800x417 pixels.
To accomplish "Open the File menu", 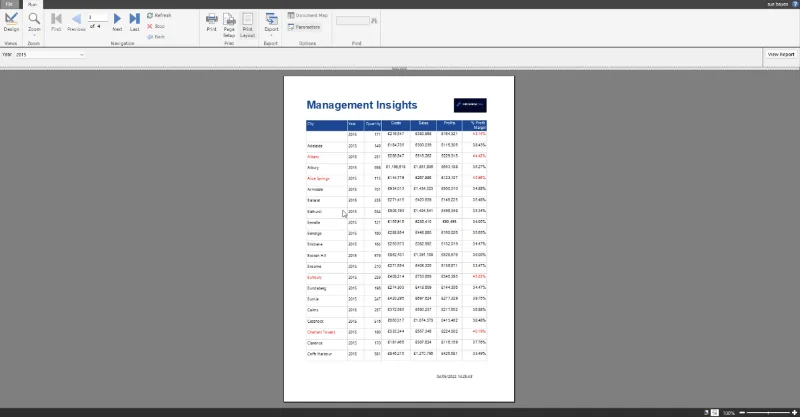I will tap(9, 4).
